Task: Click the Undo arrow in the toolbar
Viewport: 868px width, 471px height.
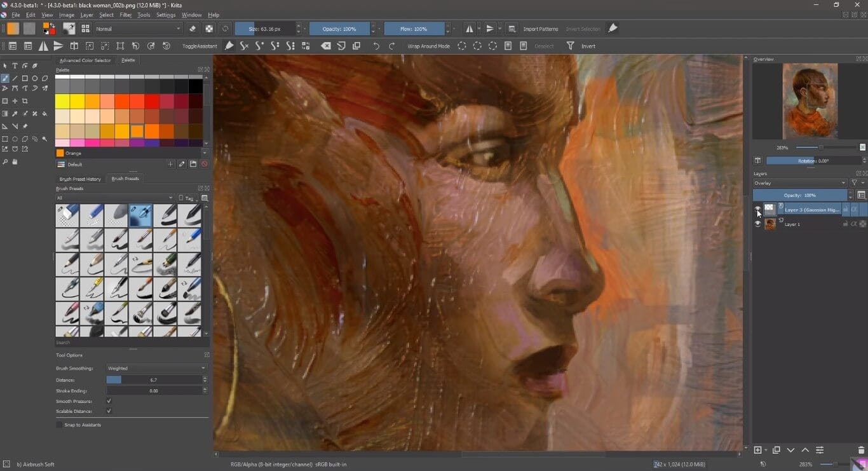Action: 376,46
